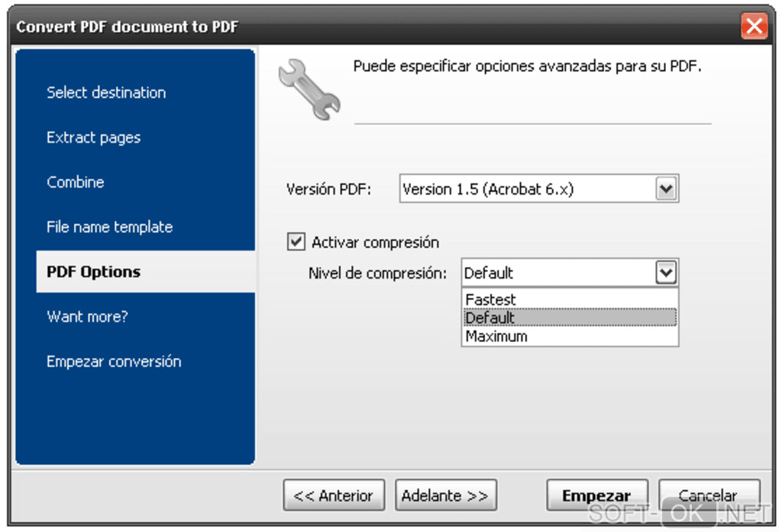Switch to the Combine section
The image size is (779, 532).
pyautogui.click(x=76, y=182)
